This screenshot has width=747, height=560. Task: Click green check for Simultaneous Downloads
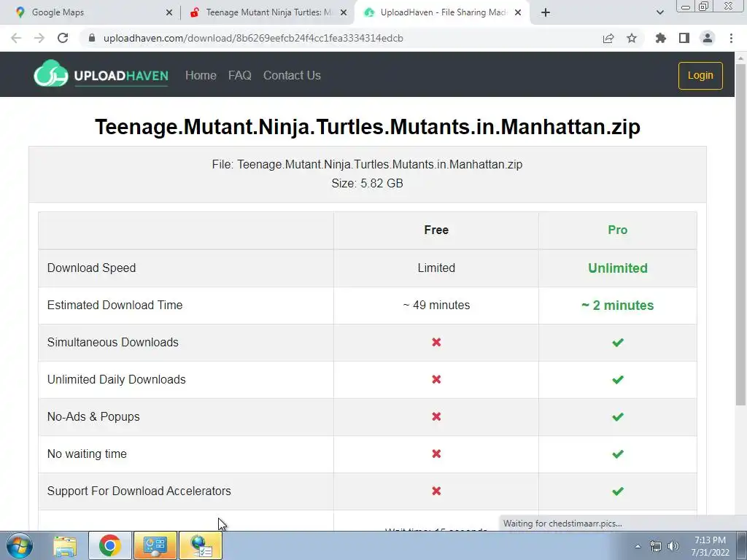pyautogui.click(x=617, y=343)
